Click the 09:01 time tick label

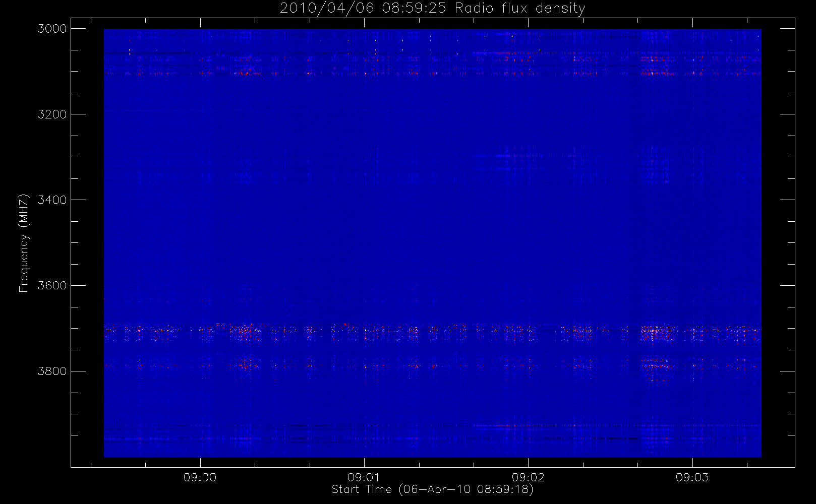pos(364,477)
